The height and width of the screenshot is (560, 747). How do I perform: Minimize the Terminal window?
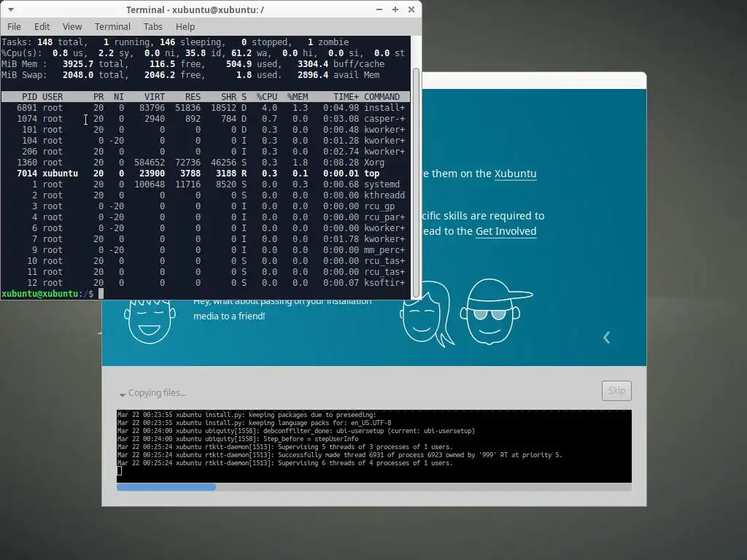379,9
